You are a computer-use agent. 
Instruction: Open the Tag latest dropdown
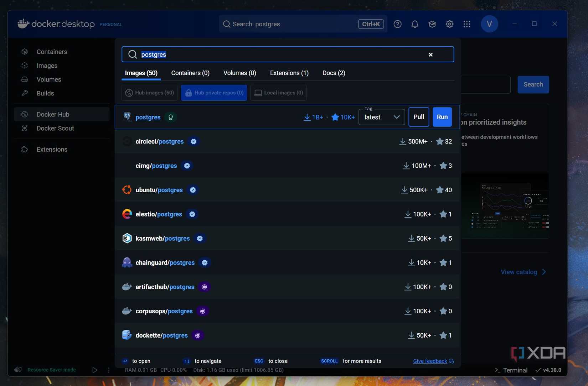point(382,117)
